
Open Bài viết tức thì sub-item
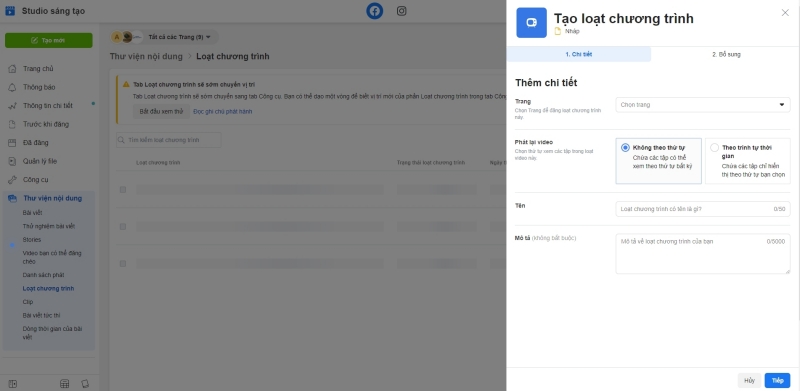click(41, 315)
